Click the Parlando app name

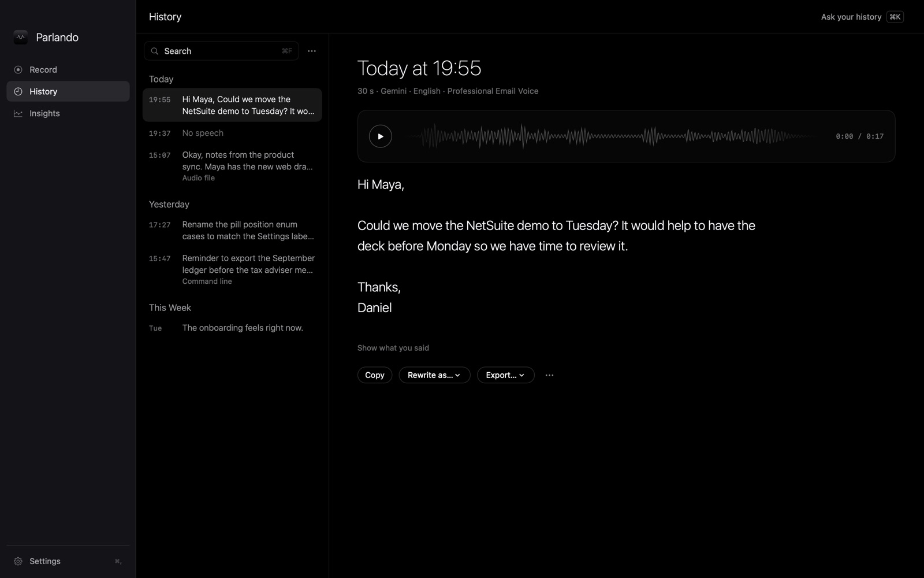[x=57, y=38]
